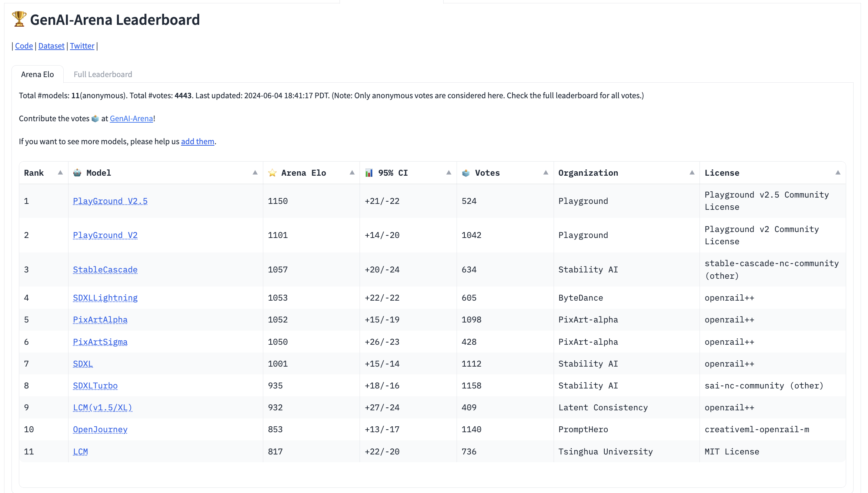The image size is (868, 493).
Task: Sort by License column arrow
Action: tap(838, 173)
